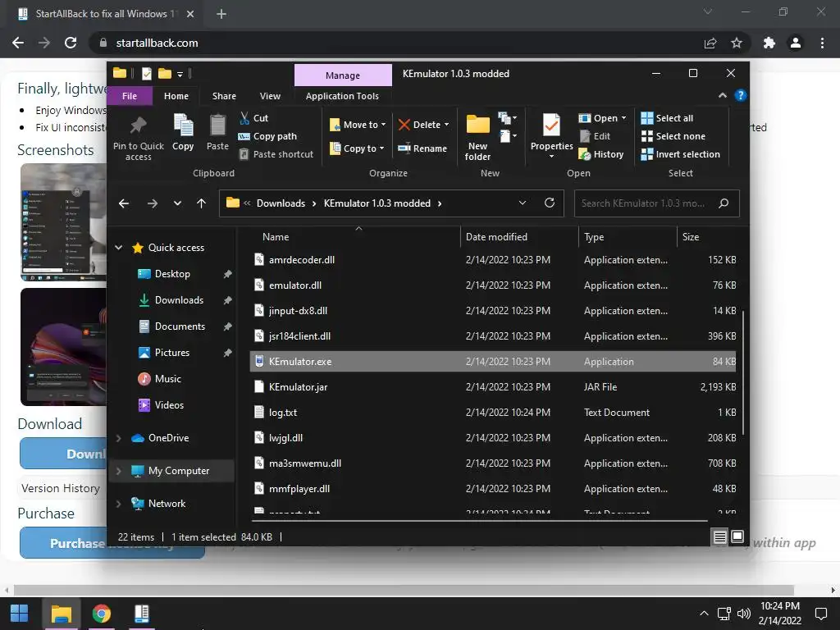Click the Copy ribbon icon
Image resolution: width=840 pixels, height=630 pixels.
[x=183, y=132]
